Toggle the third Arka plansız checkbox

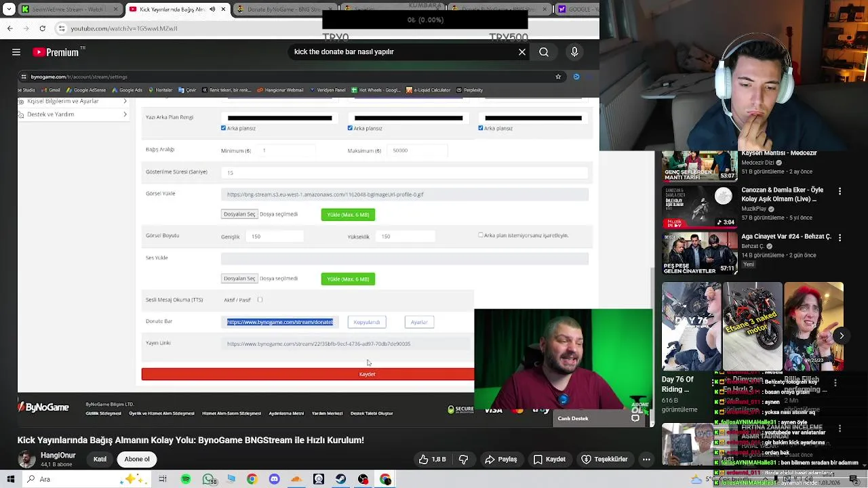481,128
